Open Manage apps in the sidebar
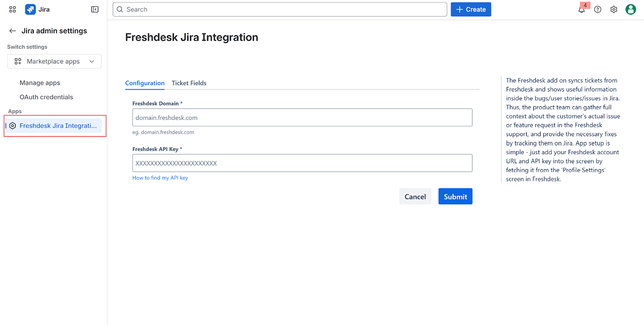The height and width of the screenshot is (325, 644). (x=40, y=83)
